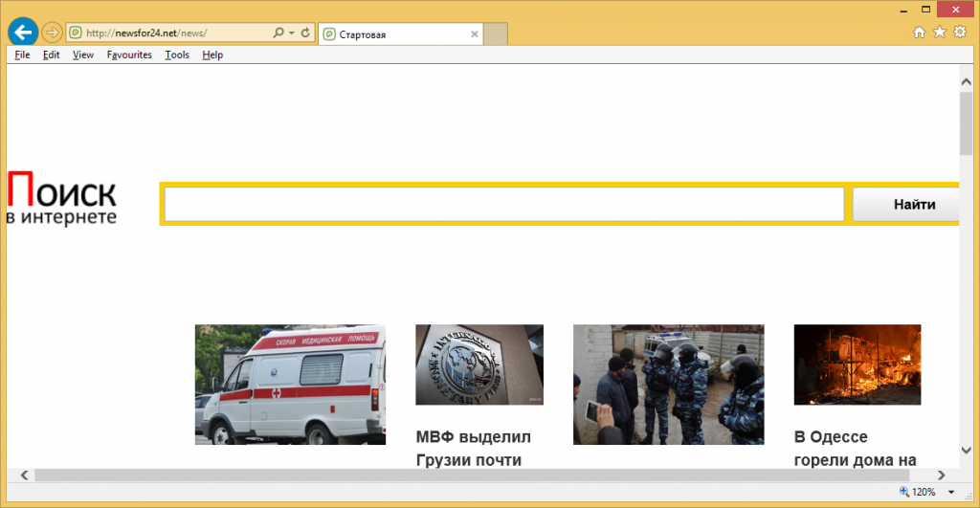Viewport: 980px width, 508px height.
Task: Click the magnifier search icon in address bar
Action: (278, 33)
